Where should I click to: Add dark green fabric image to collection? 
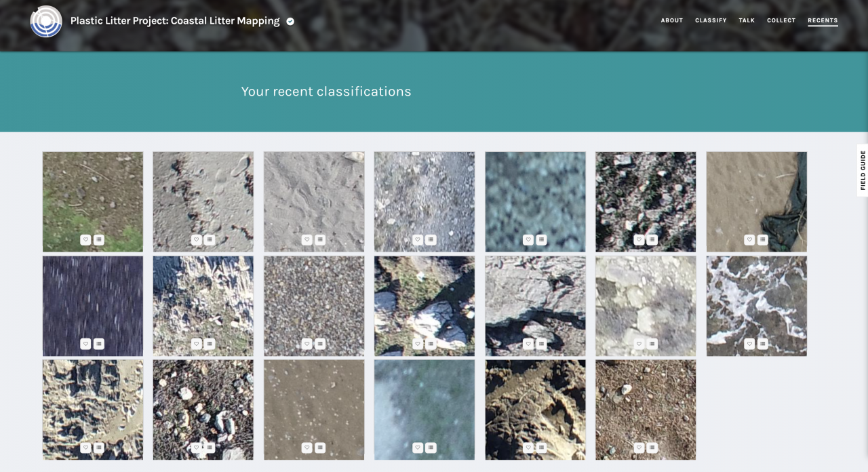tap(763, 239)
